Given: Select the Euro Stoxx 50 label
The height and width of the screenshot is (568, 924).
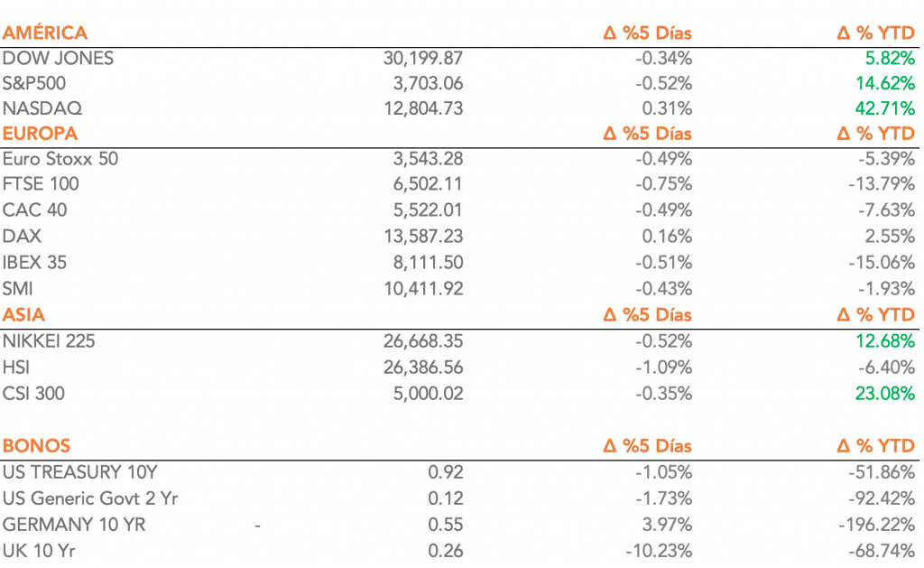Looking at the screenshot, I should pyautogui.click(x=60, y=159).
